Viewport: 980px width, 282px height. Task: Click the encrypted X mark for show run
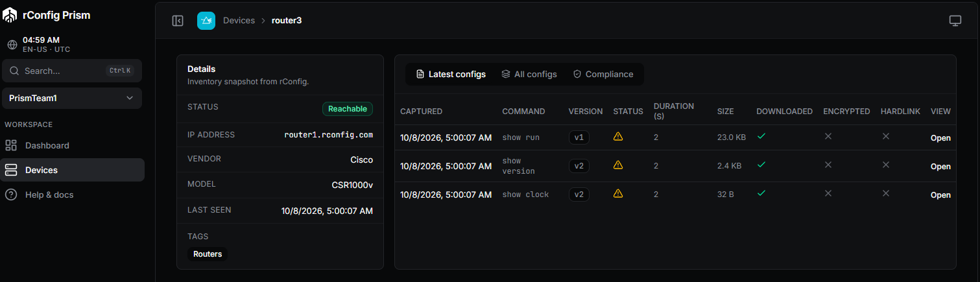828,137
